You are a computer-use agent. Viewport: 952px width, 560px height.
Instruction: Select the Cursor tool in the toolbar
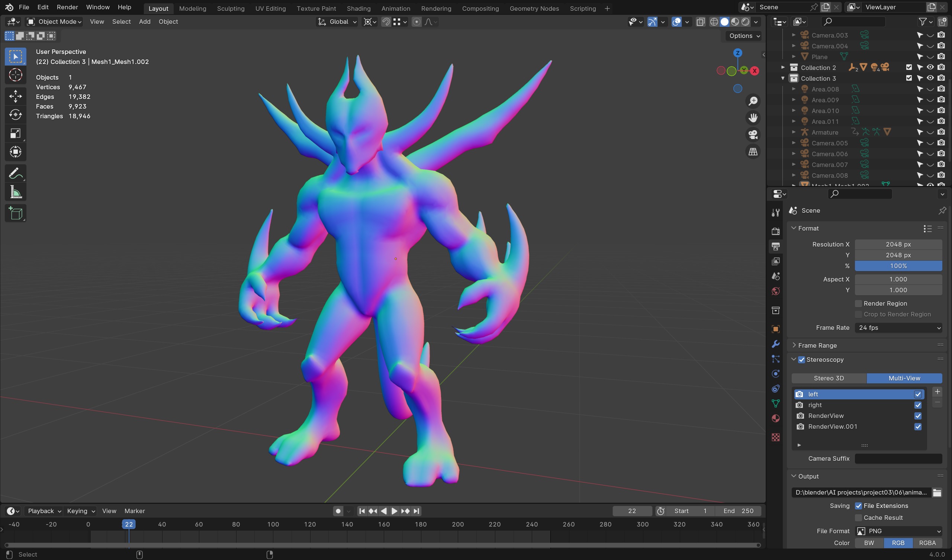[16, 75]
